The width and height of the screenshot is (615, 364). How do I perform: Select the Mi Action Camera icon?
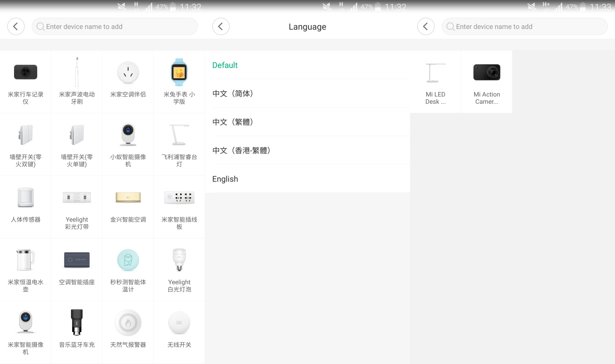coord(486,73)
